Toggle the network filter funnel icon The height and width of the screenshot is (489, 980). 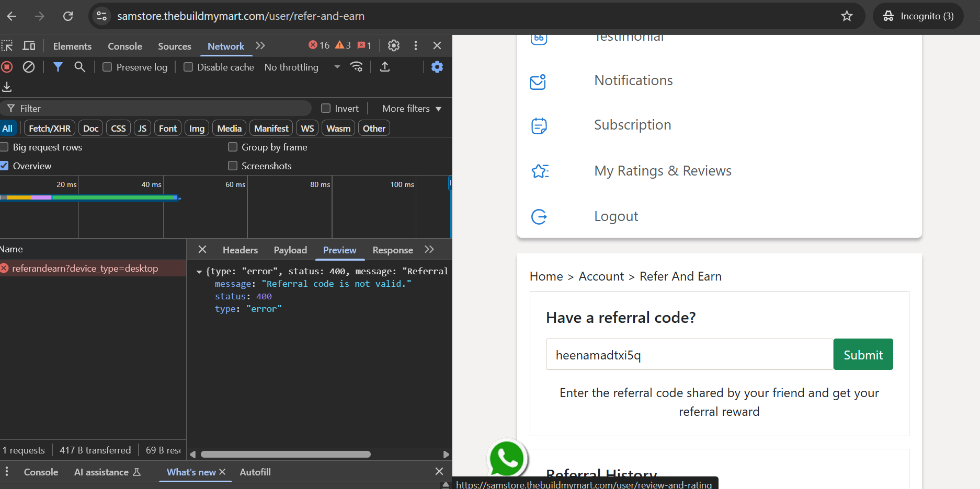tap(58, 67)
